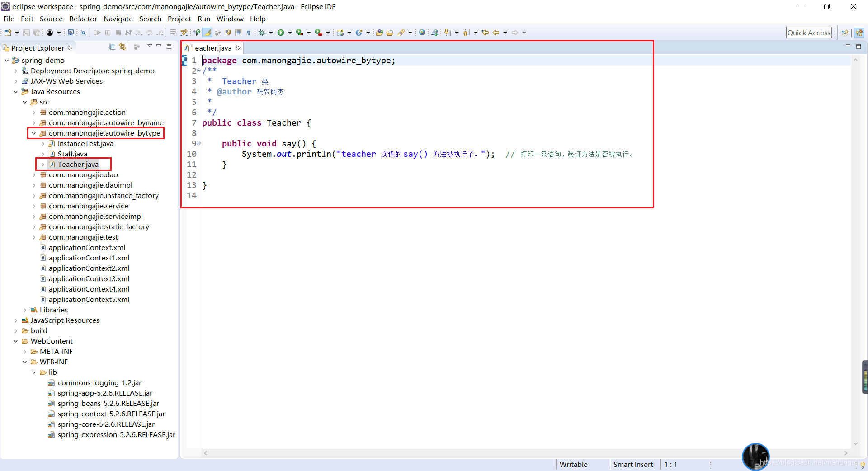The height and width of the screenshot is (471, 868).
Task: Toggle Block Selection mode
Action: 238,33
